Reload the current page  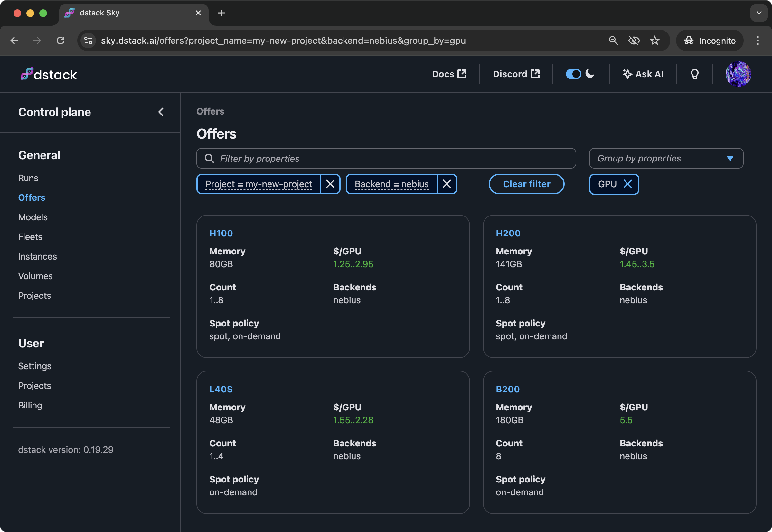pos(61,41)
